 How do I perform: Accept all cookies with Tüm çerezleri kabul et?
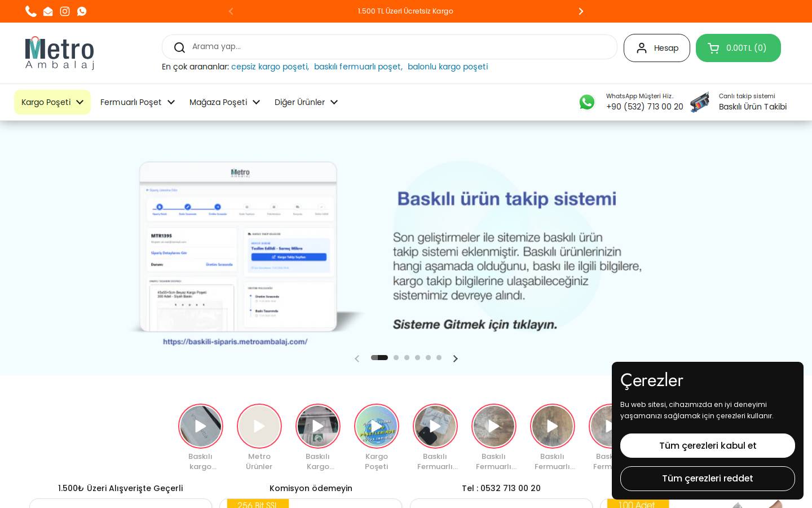pos(708,445)
